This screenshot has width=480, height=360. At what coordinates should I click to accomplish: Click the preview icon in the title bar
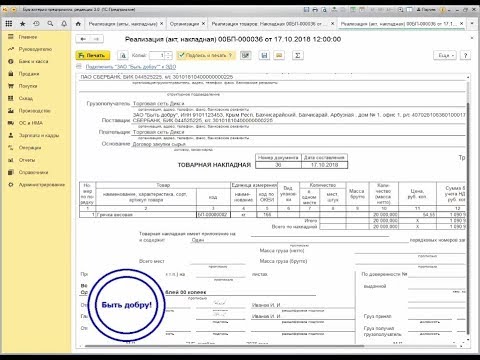pyautogui.click(x=324, y=10)
